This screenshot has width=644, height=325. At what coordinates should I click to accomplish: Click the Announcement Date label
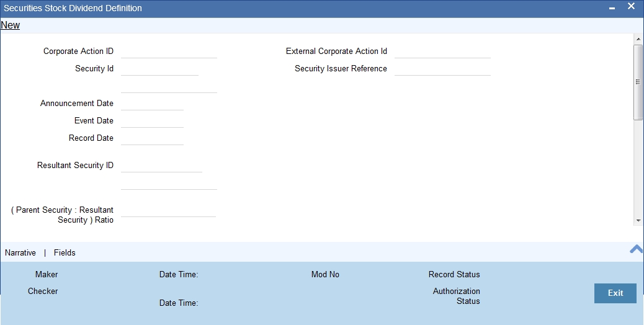77,104
